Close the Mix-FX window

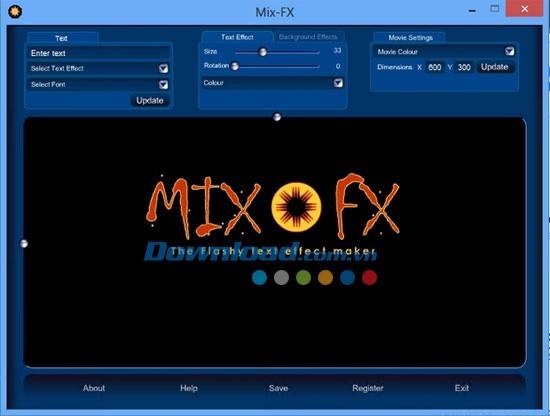click(524, 9)
